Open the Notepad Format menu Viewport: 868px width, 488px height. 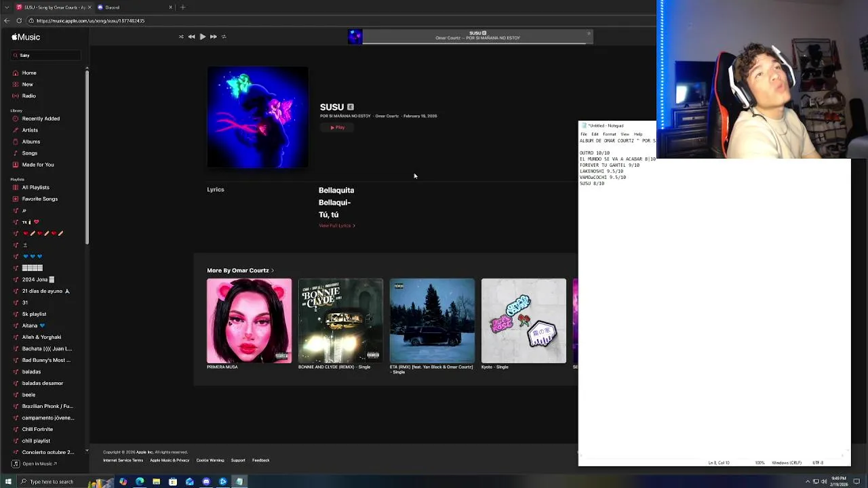pos(609,134)
